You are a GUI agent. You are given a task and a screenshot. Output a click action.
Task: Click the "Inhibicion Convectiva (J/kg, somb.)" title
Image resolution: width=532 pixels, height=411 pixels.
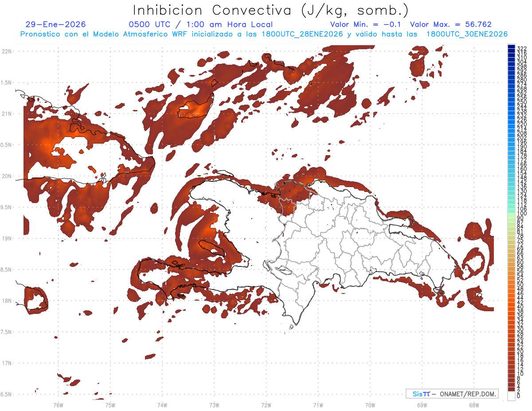pos(271,10)
